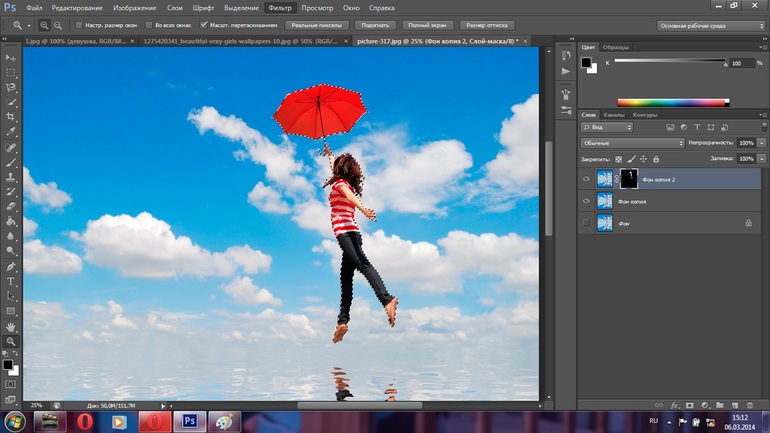This screenshot has width=770, height=433.
Task: Activate the Hand tool
Action: coord(12,327)
